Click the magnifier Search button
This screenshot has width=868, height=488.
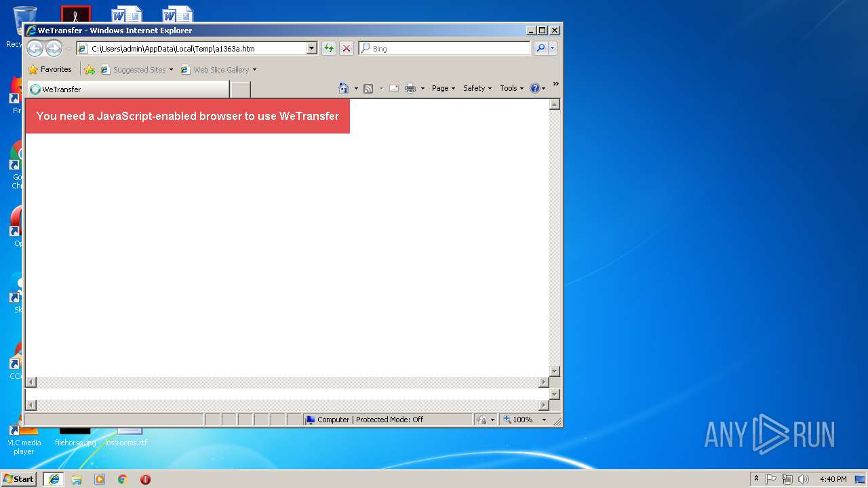coord(540,48)
